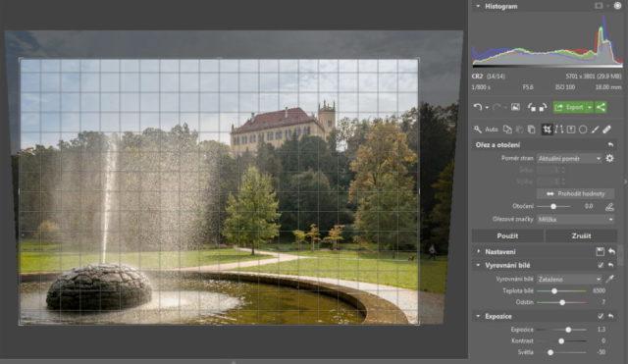Image resolution: width=628 pixels, height=364 pixels.
Task: Select the gradient filter tool
Action: click(x=571, y=130)
